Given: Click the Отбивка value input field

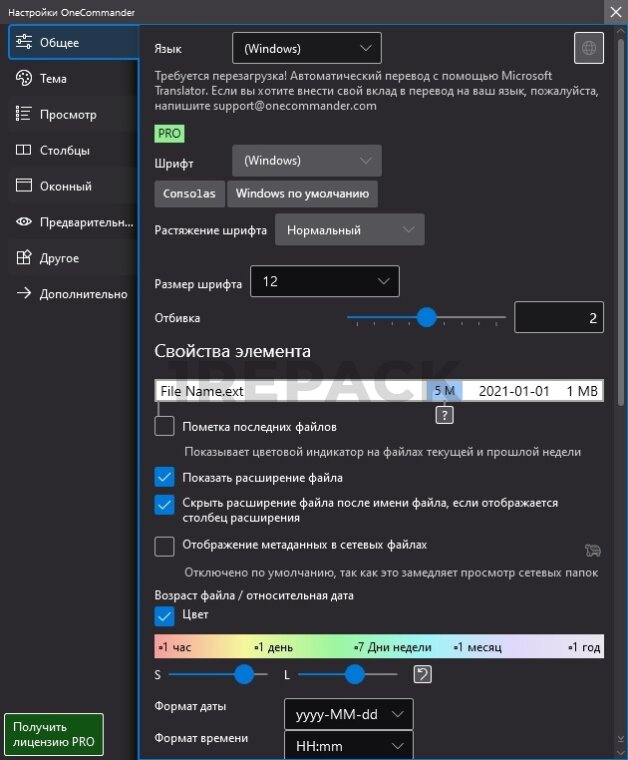Looking at the screenshot, I should pos(558,318).
